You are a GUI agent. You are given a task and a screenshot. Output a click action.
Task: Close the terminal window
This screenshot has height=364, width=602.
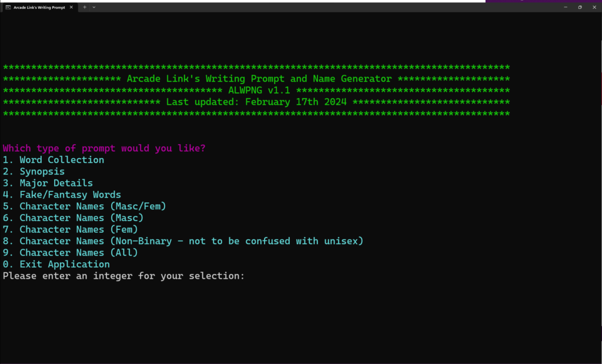[x=594, y=7]
